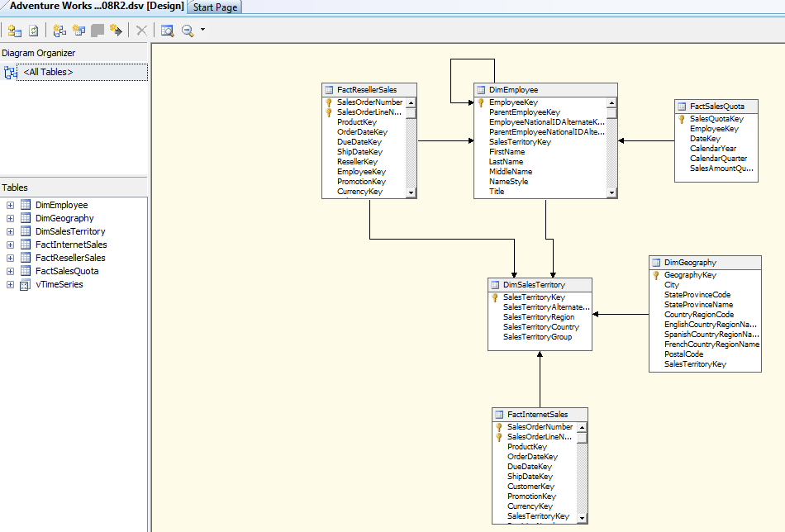Click the scroll down arrow in FactInternetSales table
This screenshot has height=532, width=785.
[582, 518]
